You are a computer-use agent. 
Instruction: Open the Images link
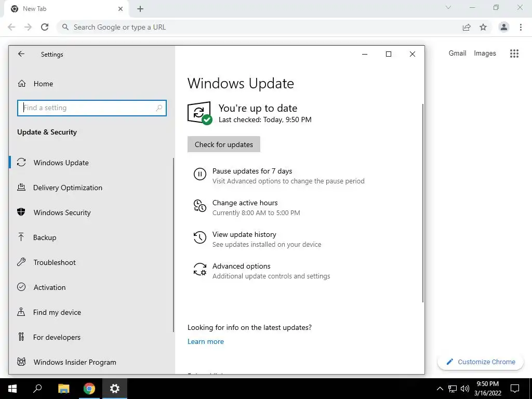pos(485,54)
